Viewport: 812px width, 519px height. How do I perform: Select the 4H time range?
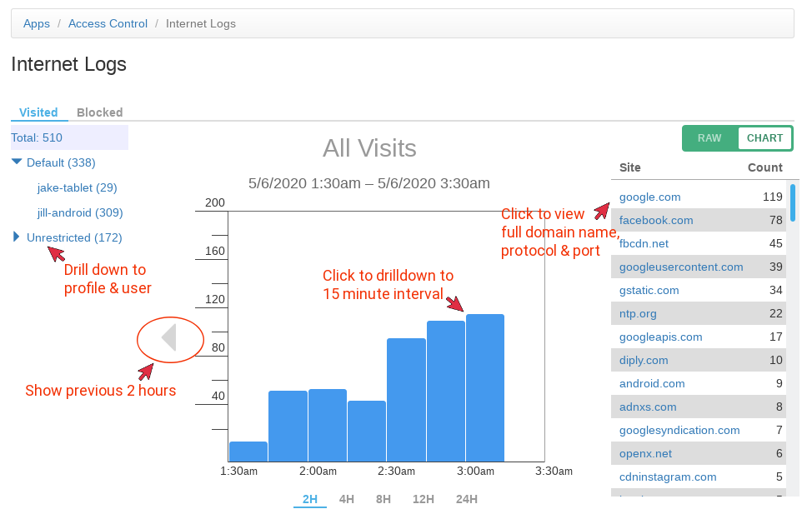pyautogui.click(x=346, y=499)
